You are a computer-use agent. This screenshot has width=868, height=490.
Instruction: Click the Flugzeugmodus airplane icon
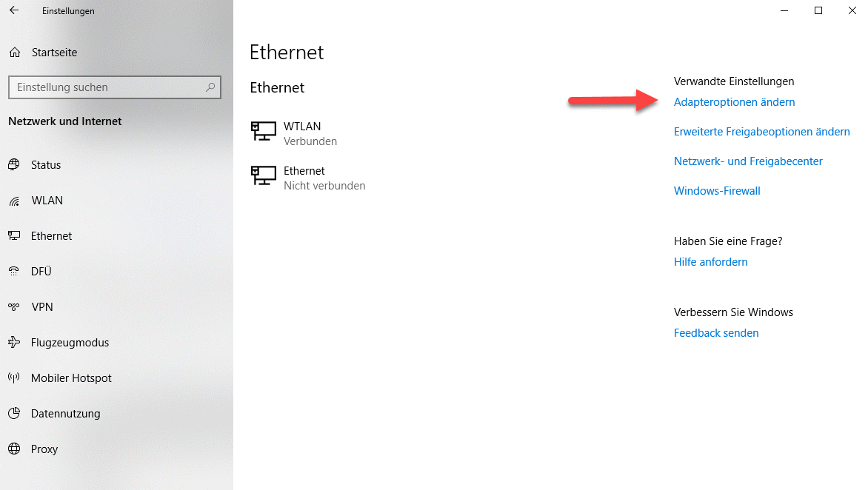point(14,343)
